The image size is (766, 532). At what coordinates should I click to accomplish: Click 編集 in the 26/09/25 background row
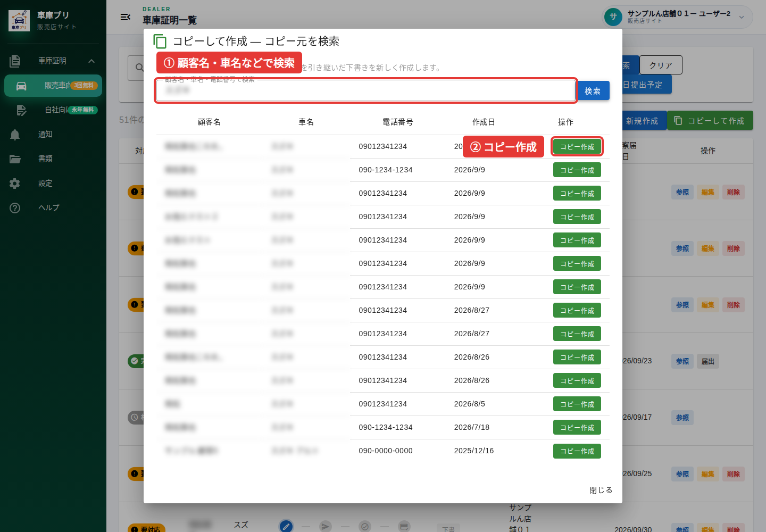[708, 474]
